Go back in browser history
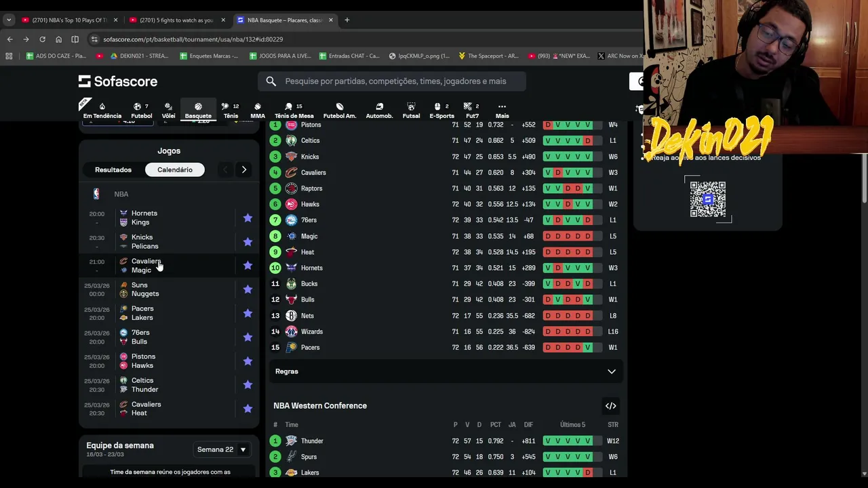The height and width of the screenshot is (488, 868). point(9,39)
